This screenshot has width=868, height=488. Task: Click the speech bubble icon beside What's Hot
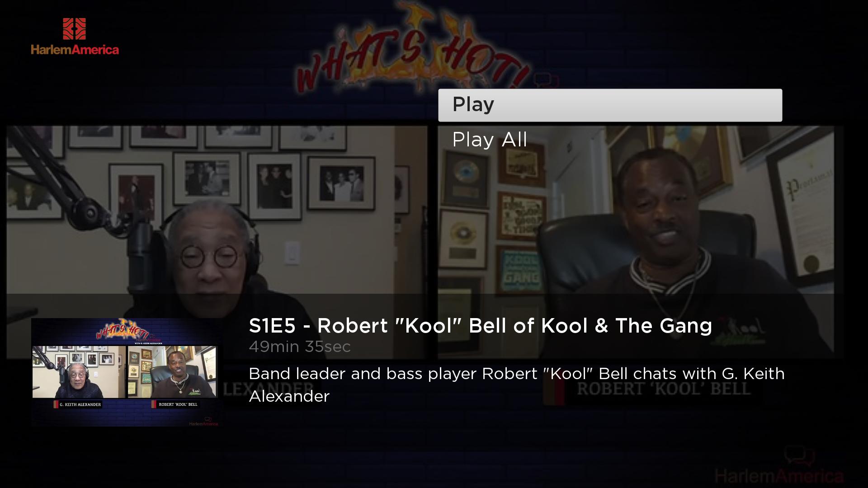546,80
